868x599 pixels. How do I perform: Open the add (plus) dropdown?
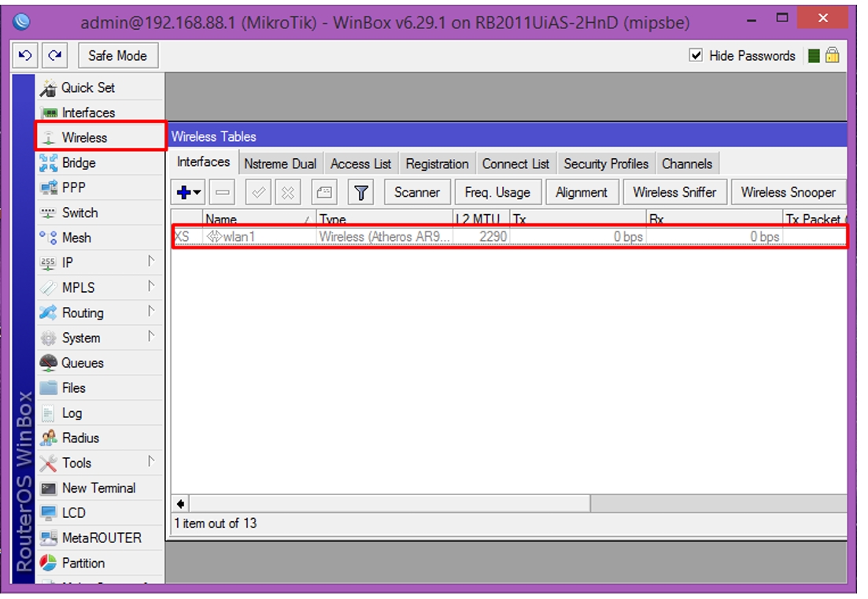click(x=188, y=193)
